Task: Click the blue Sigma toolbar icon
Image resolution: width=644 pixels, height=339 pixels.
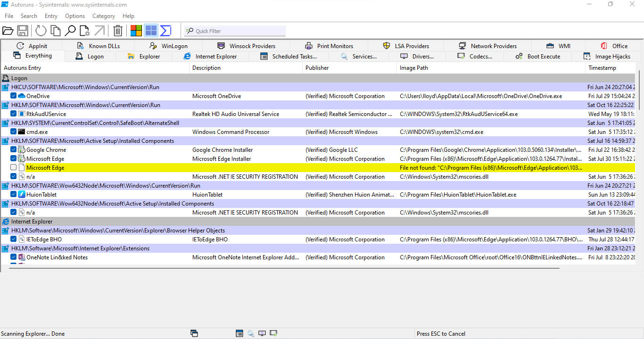Action: [165, 31]
